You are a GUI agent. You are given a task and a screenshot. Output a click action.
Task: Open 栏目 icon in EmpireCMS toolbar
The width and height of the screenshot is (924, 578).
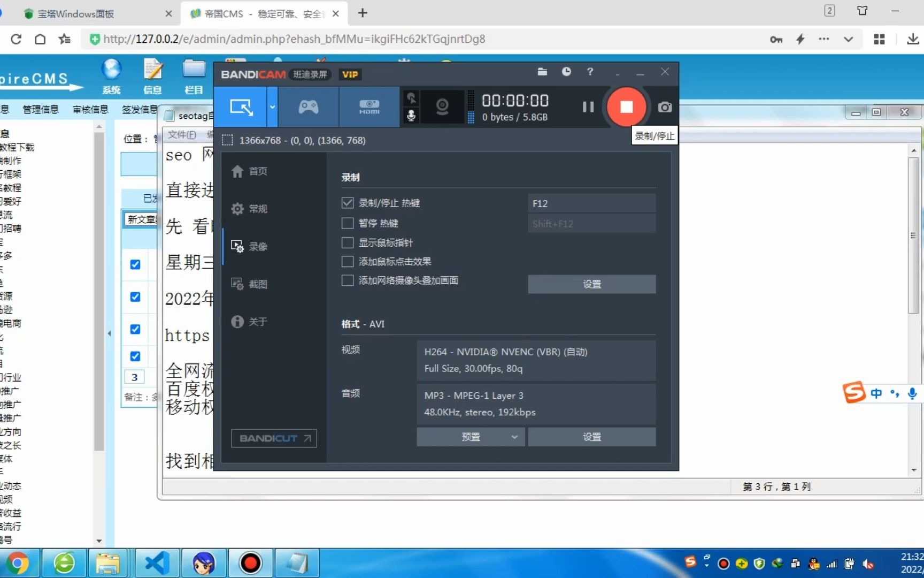pos(194,76)
